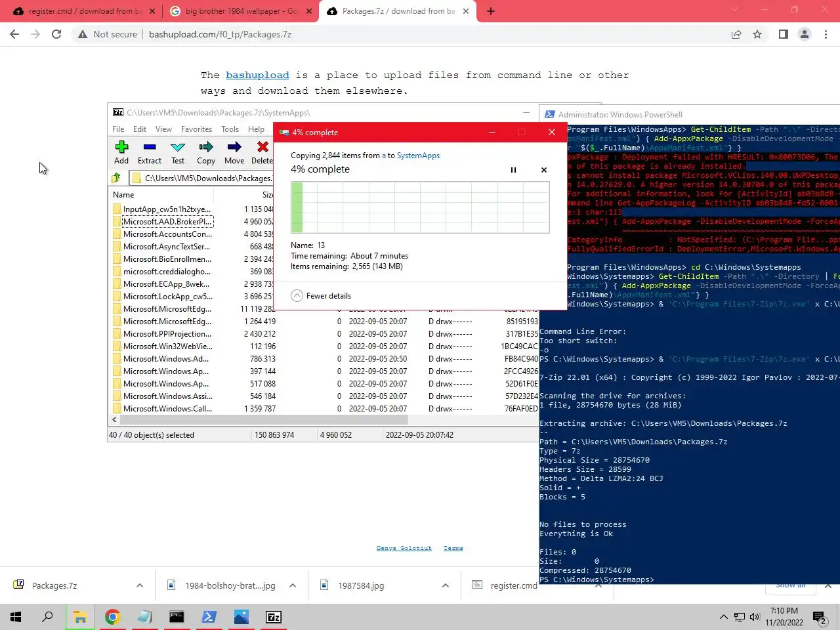Sort by the Name column header

123,195
